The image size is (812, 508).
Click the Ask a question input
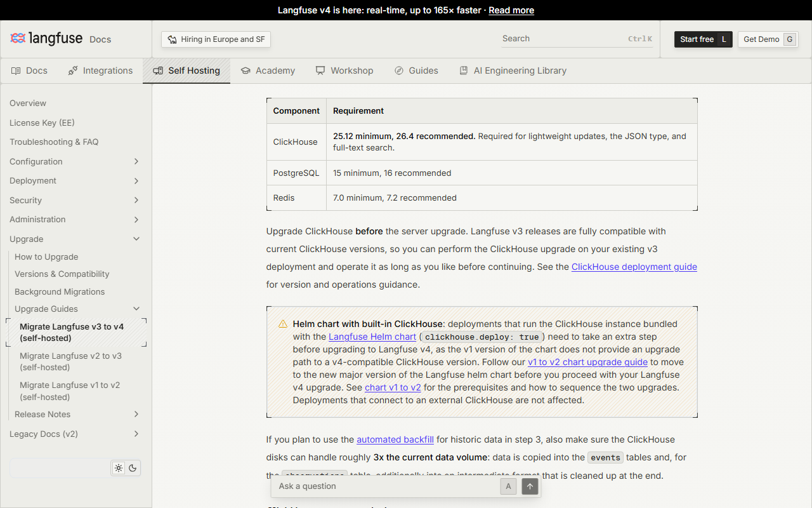(x=387, y=486)
